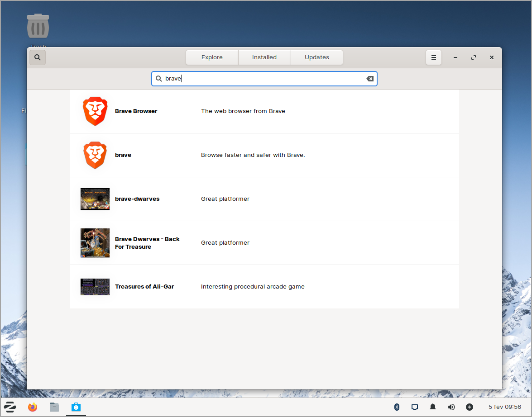The width and height of the screenshot is (532, 417).
Task: Select the Brave Browser result title
Action: pos(136,111)
